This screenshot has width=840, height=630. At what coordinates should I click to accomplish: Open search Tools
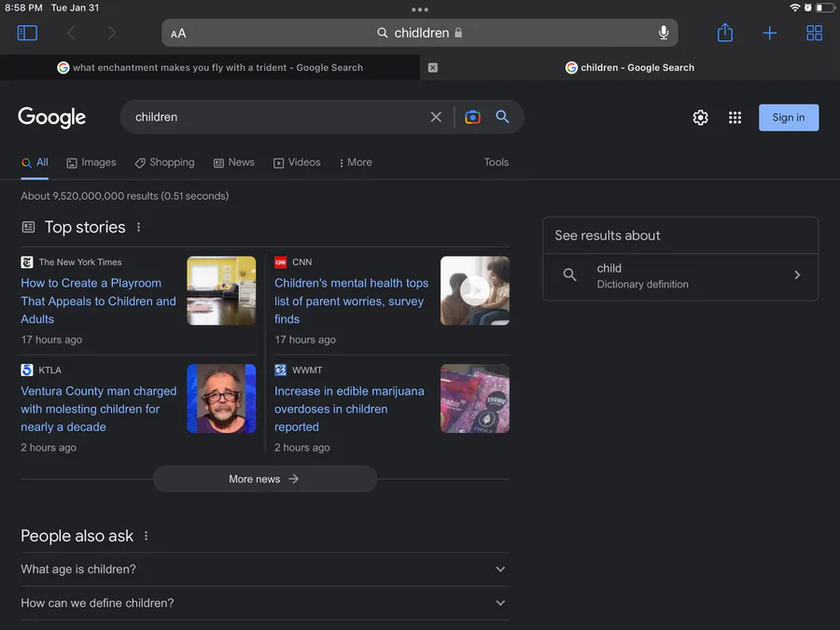click(x=497, y=162)
